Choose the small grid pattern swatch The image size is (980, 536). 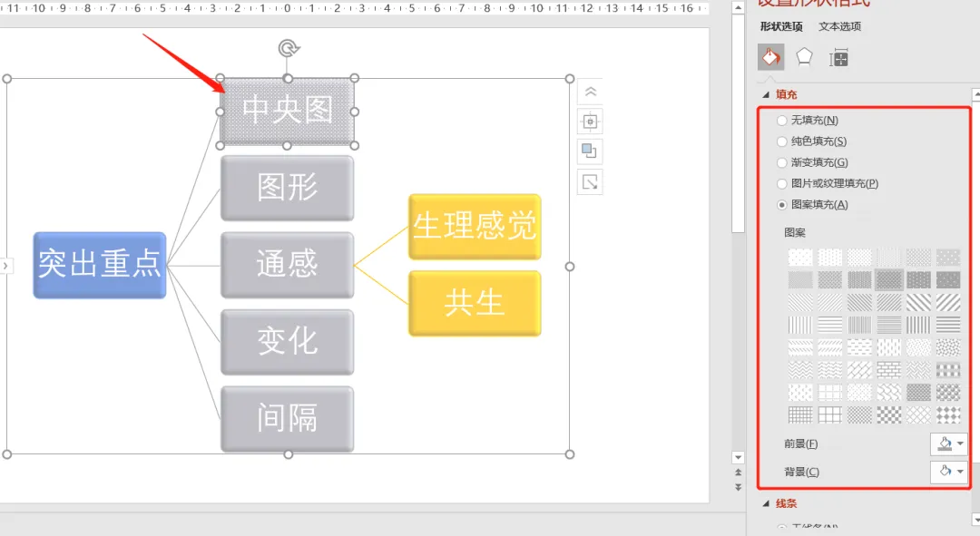pyautogui.click(x=800, y=414)
